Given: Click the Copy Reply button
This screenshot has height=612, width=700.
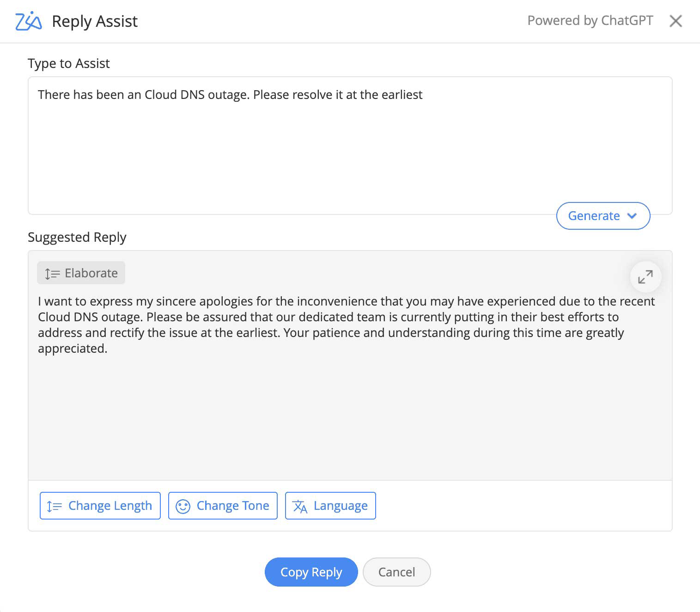Looking at the screenshot, I should pos(311,572).
